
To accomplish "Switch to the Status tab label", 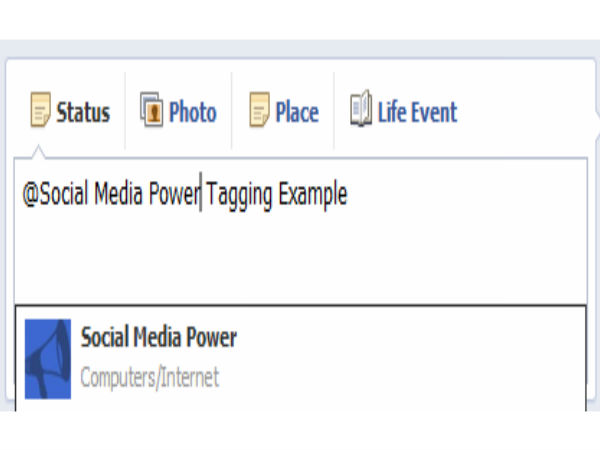I will (83, 112).
